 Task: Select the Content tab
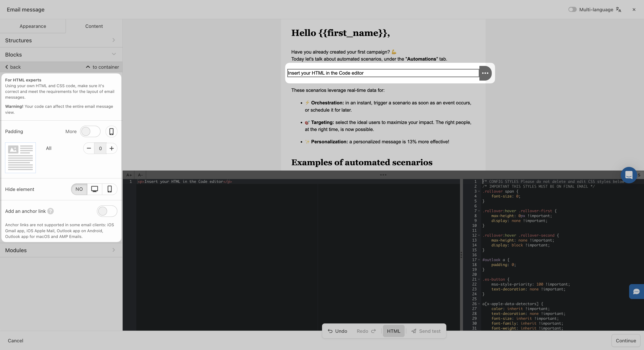pyautogui.click(x=94, y=26)
